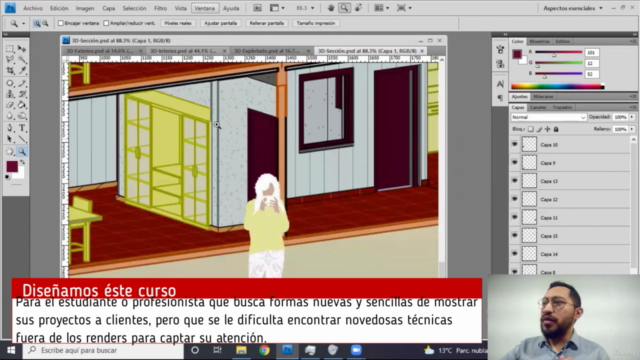The height and width of the screenshot is (360, 640).
Task: Select the 3D Rotate tool in toolbox
Action: [x=10, y=152]
